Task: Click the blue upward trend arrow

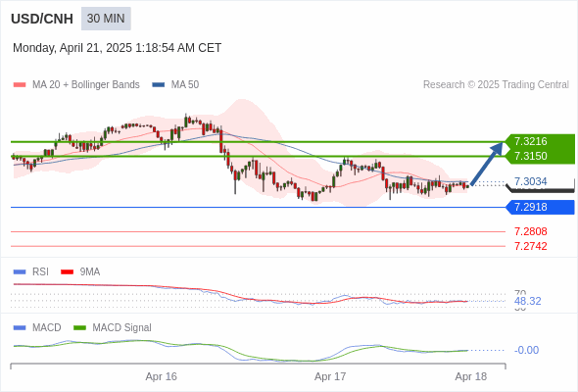Action: (x=487, y=164)
